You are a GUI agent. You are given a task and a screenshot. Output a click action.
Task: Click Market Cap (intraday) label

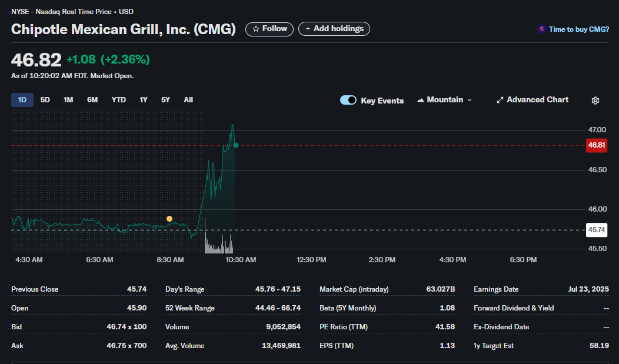click(x=354, y=289)
